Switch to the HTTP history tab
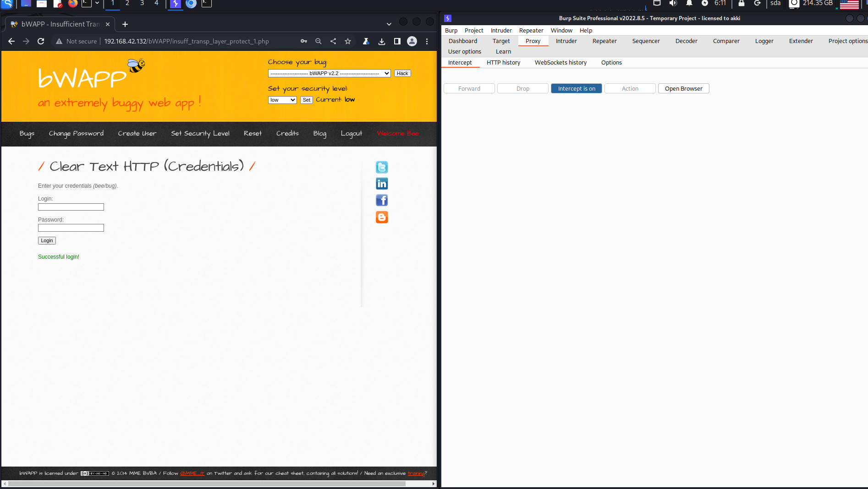This screenshot has width=868, height=489. tap(503, 62)
